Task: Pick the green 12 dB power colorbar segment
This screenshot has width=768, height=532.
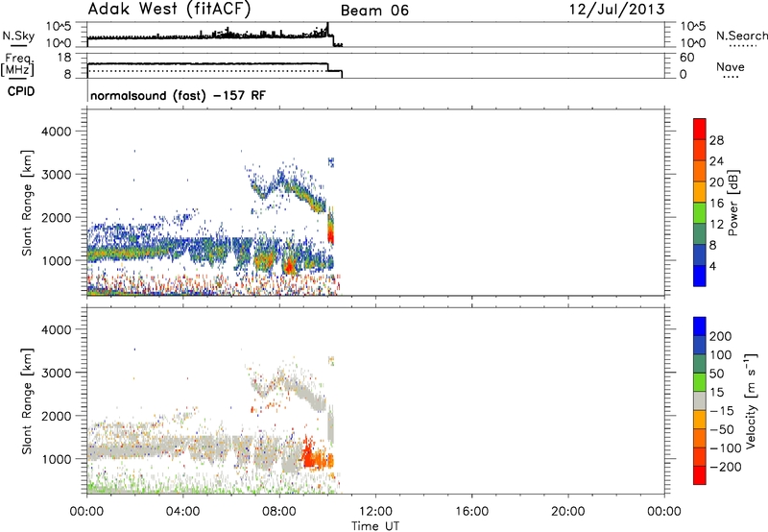Action: (x=700, y=213)
